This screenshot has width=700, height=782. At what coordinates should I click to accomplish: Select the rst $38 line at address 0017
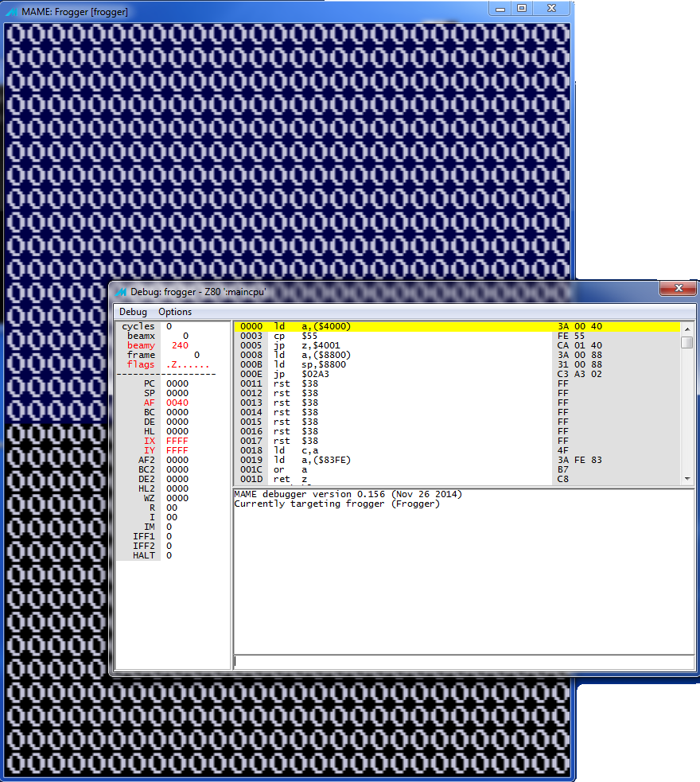(457, 441)
